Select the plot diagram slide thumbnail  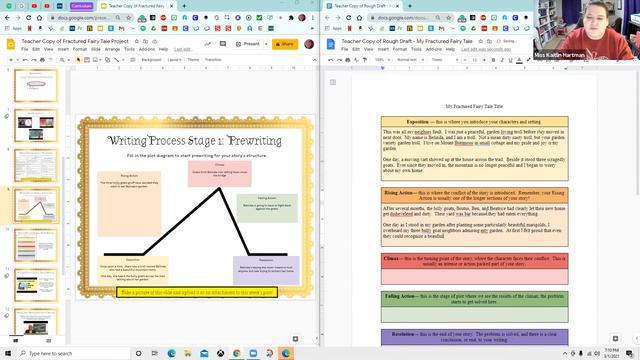[36, 205]
